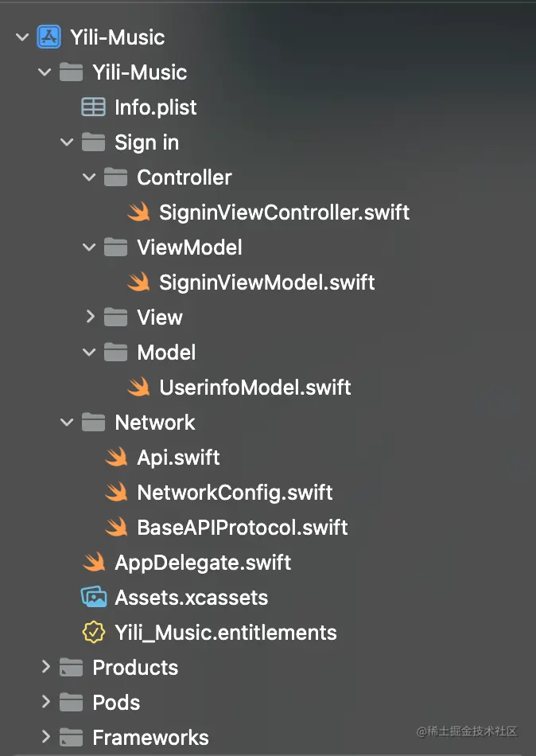
Task: Collapse the Yili-Music group folder
Action: (x=45, y=72)
